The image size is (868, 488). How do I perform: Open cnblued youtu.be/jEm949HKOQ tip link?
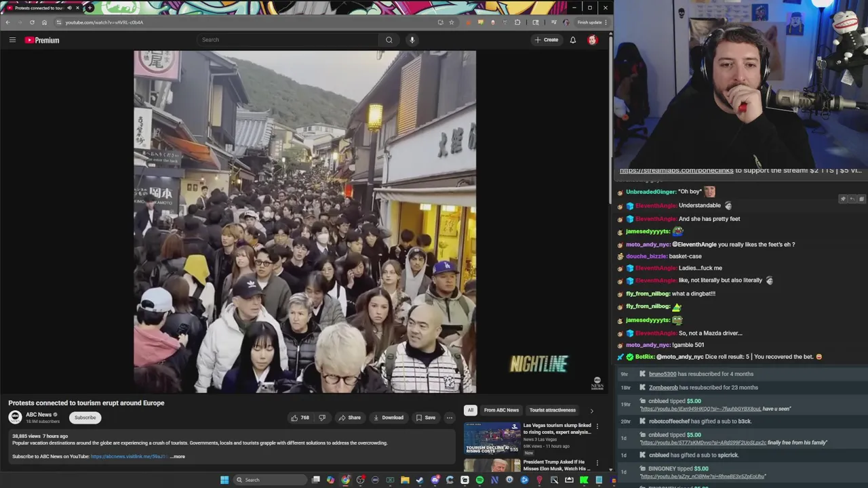click(x=700, y=409)
